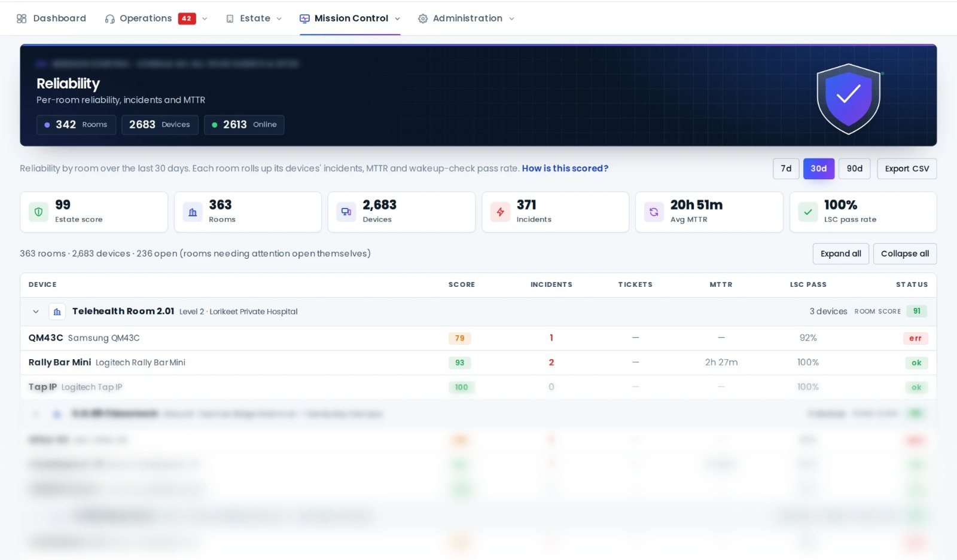
Task: Open the 42 operations alerts badge
Action: (187, 19)
